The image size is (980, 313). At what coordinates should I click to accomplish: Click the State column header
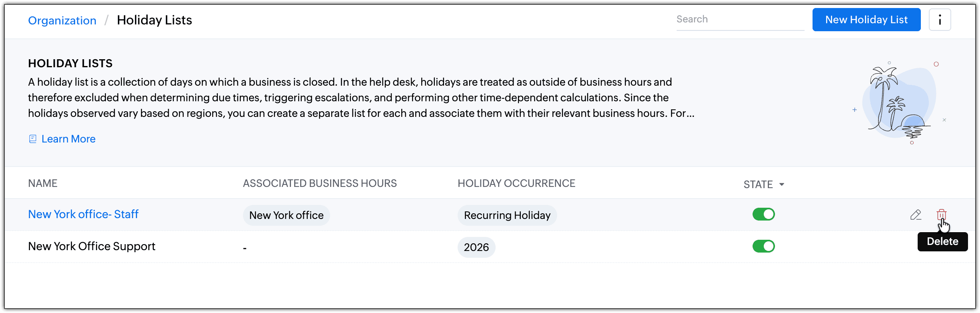758,185
